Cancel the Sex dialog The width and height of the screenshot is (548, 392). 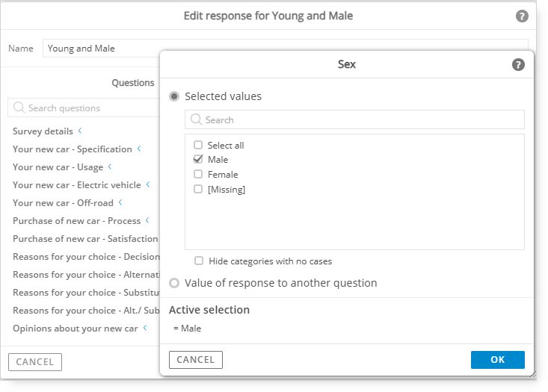[x=196, y=360]
